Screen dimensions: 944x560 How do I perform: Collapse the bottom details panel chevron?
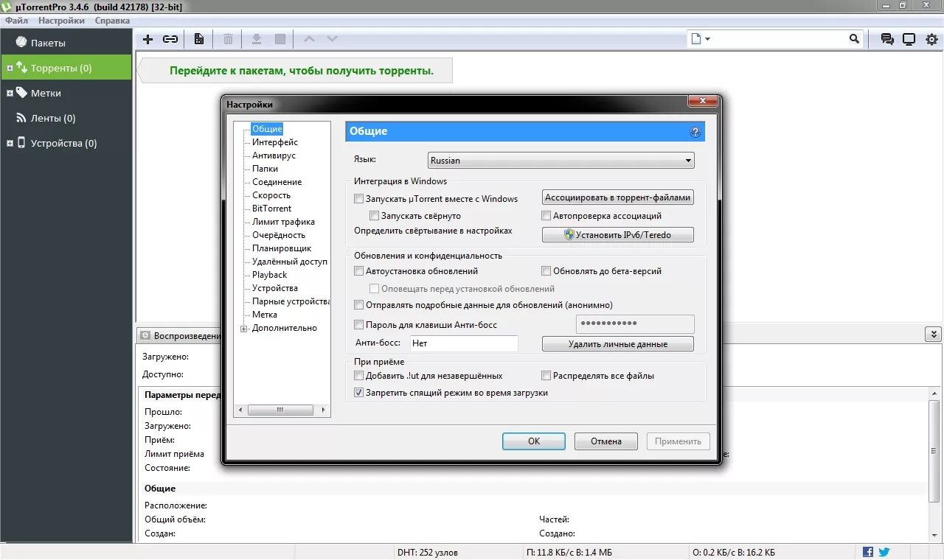point(932,335)
